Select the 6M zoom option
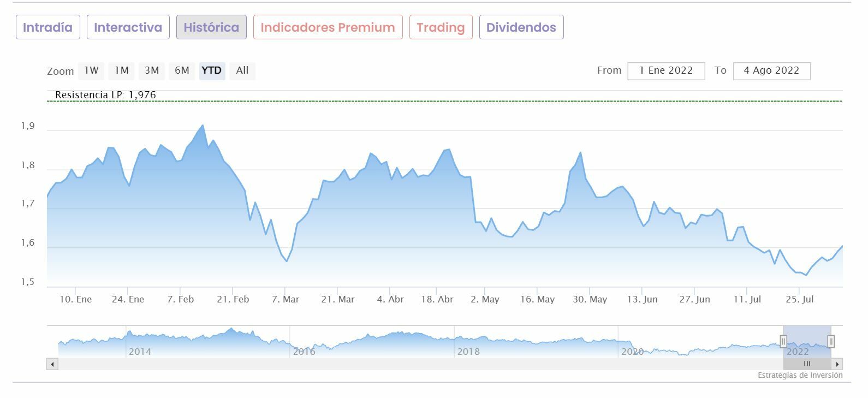The width and height of the screenshot is (868, 398). (182, 70)
